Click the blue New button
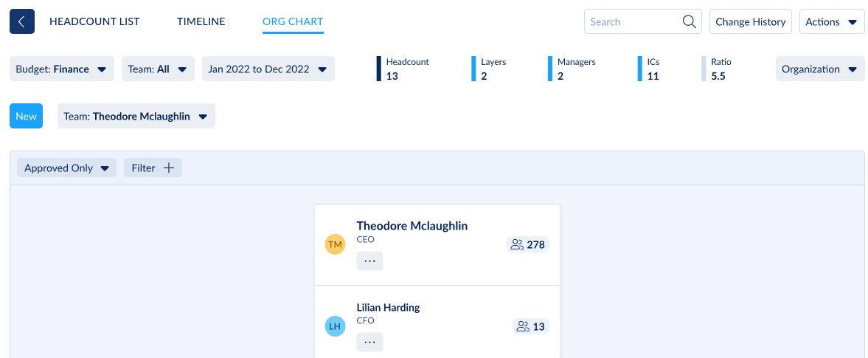Image resolution: width=868 pixels, height=358 pixels. point(26,117)
